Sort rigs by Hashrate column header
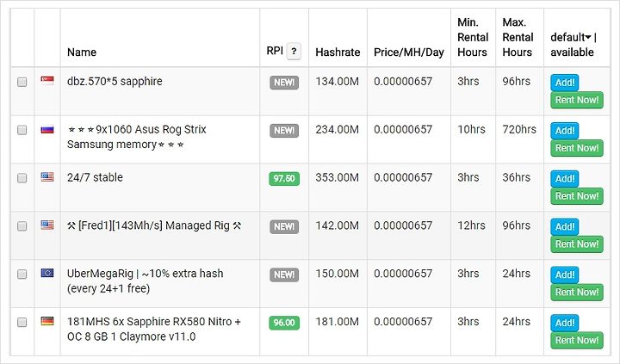The image size is (620, 364). 338,52
